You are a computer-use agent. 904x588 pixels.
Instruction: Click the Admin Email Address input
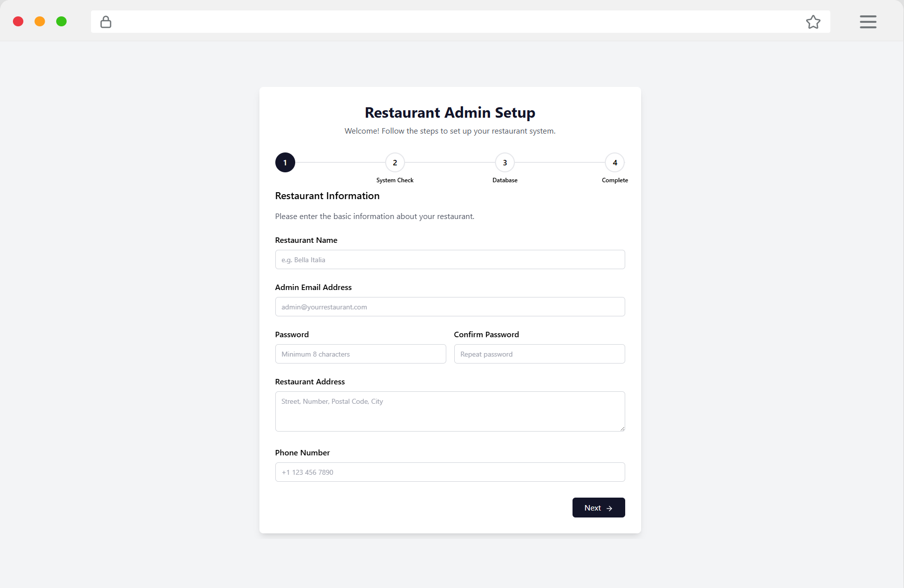[x=450, y=307]
